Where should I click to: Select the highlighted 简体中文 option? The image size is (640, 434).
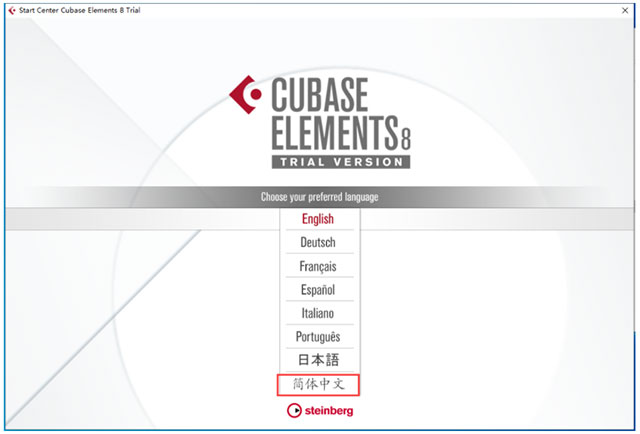pos(318,385)
